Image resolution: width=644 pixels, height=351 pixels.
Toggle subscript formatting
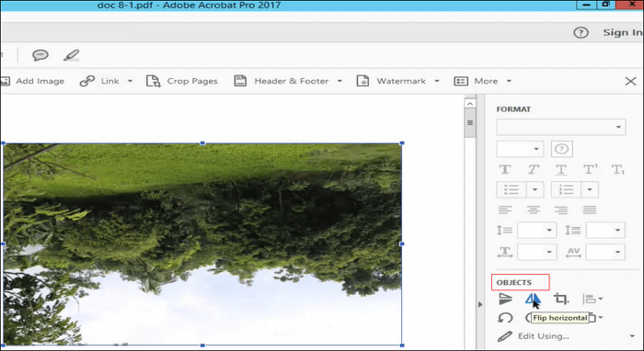pos(617,169)
